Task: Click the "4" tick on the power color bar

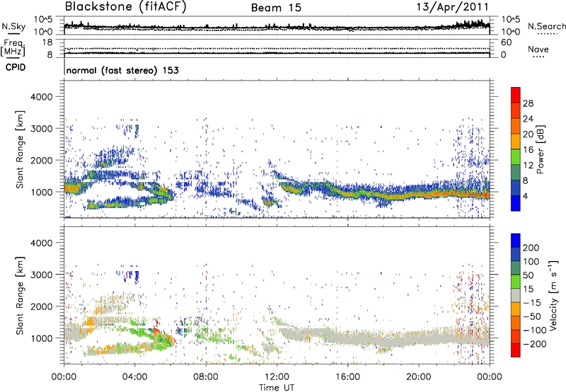Action: pyautogui.click(x=526, y=197)
